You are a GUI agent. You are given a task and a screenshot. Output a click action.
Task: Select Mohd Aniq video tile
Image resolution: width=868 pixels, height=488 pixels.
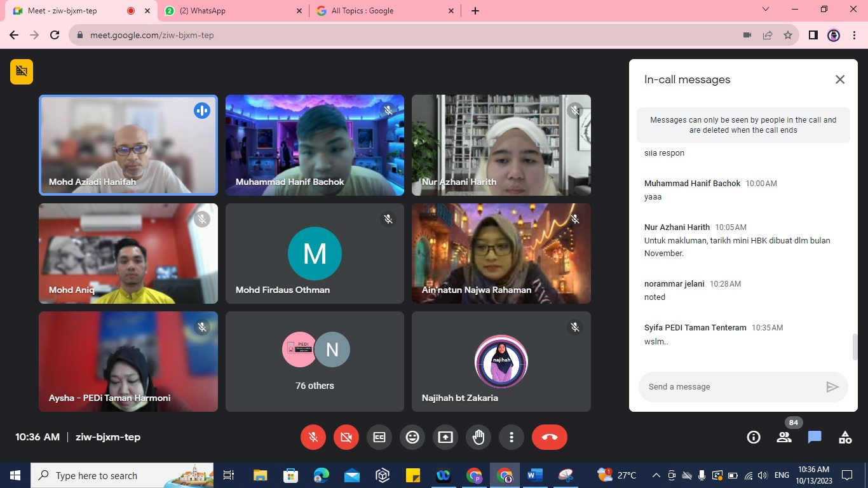coord(128,254)
